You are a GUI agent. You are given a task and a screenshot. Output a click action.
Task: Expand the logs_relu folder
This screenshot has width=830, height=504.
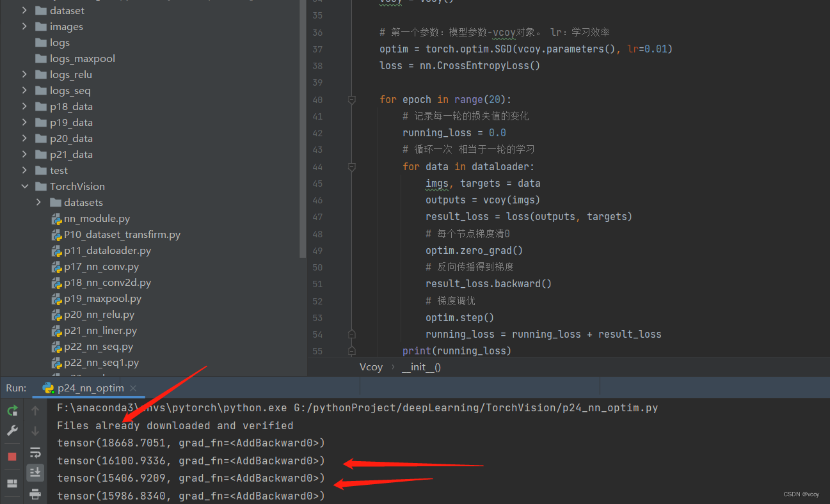tap(24, 74)
